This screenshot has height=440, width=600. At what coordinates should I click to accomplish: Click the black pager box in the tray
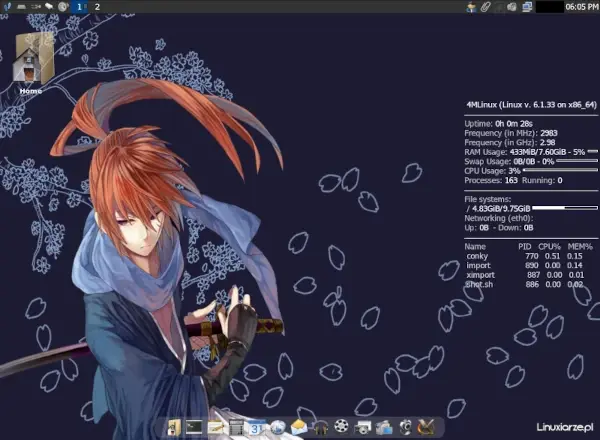(x=549, y=7)
